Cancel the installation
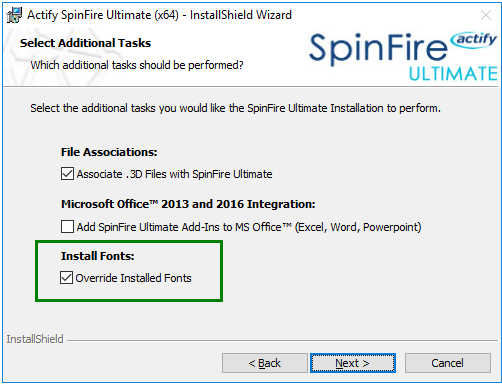The height and width of the screenshot is (384, 502). point(448,363)
